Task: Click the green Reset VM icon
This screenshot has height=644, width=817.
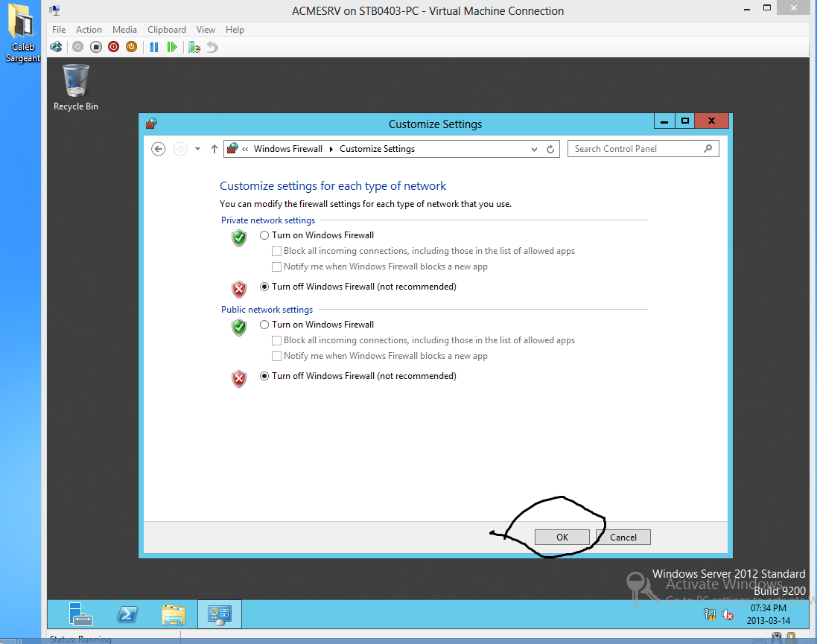Action: coord(171,47)
